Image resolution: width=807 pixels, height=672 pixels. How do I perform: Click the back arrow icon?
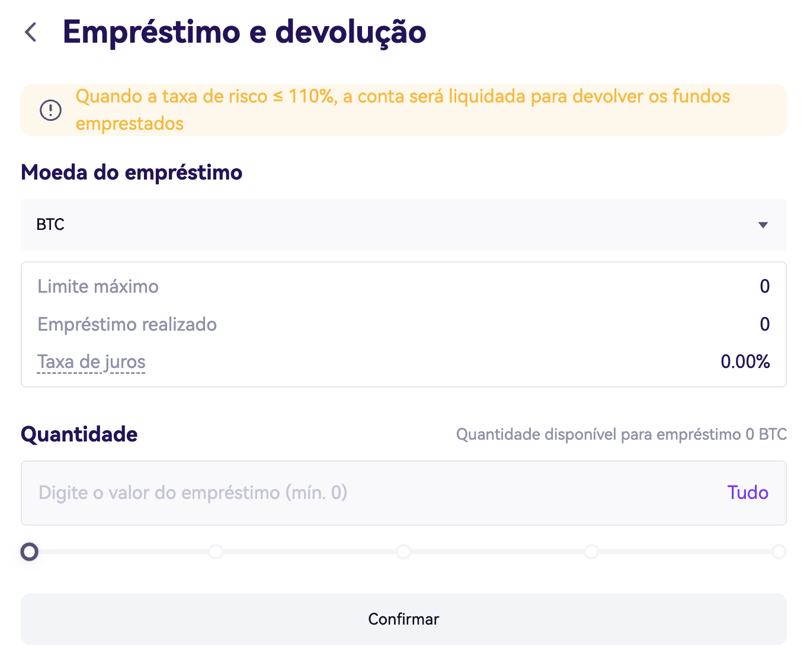[x=31, y=32]
